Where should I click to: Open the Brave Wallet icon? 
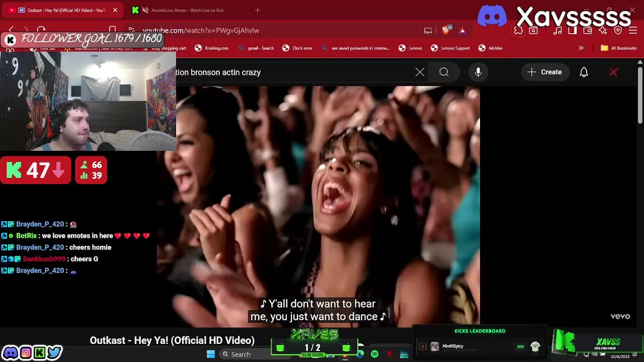[x=588, y=31]
